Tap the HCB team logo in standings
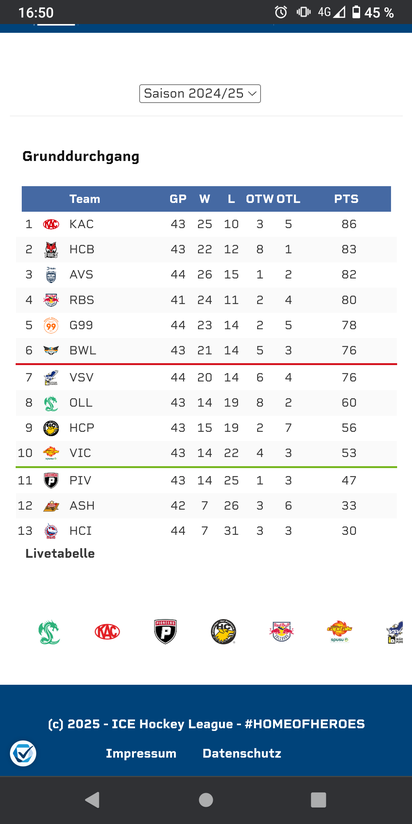This screenshot has width=412, height=824. click(x=51, y=250)
